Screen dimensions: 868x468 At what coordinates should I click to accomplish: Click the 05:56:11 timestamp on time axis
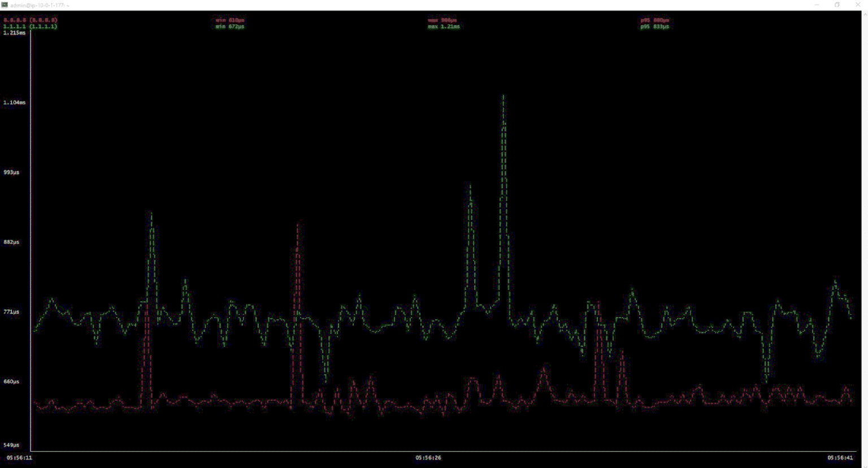coord(19,458)
